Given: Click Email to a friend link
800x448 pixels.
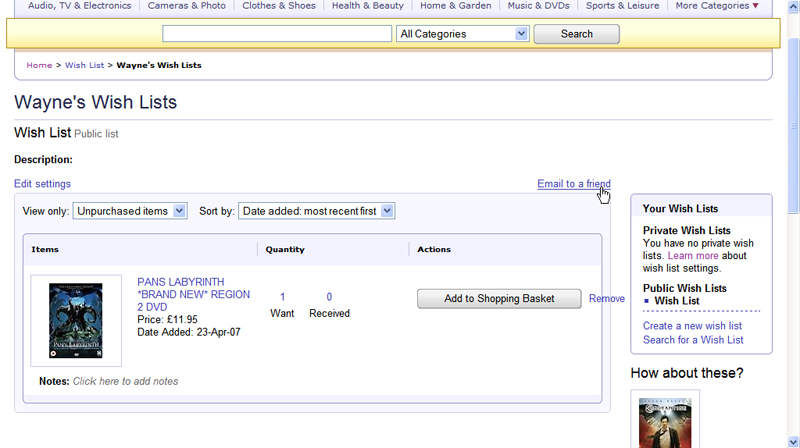Looking at the screenshot, I should pos(573,184).
